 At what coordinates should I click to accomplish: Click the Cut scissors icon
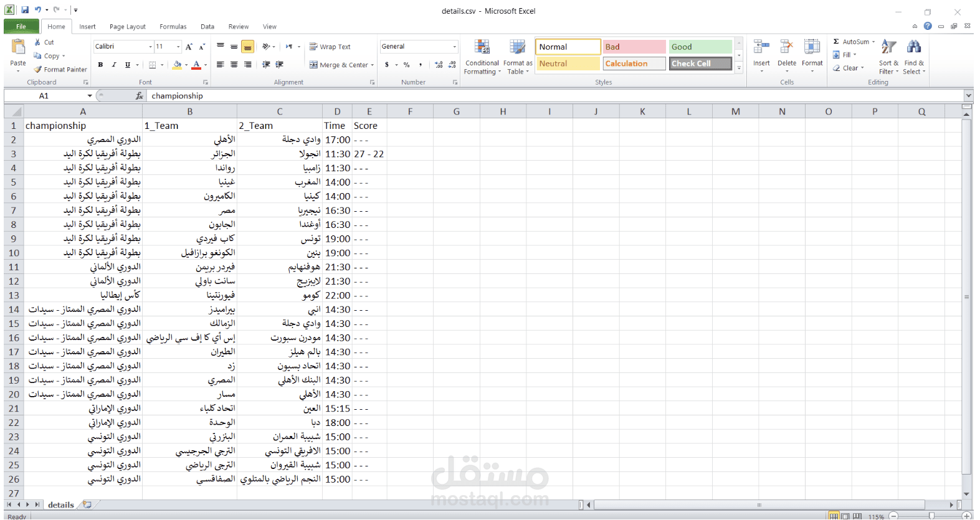[37, 42]
